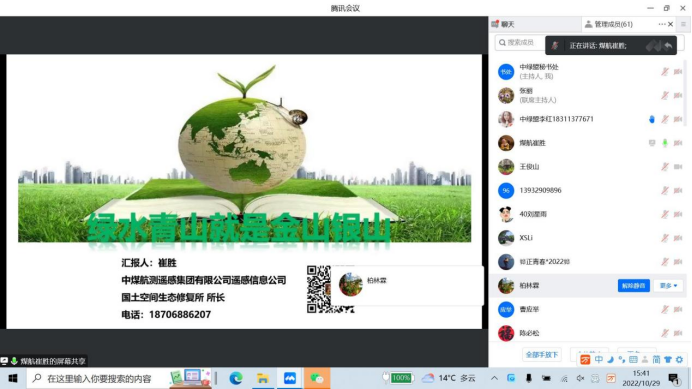
Task: Click camera icon of 13932909896
Action: pos(678,190)
